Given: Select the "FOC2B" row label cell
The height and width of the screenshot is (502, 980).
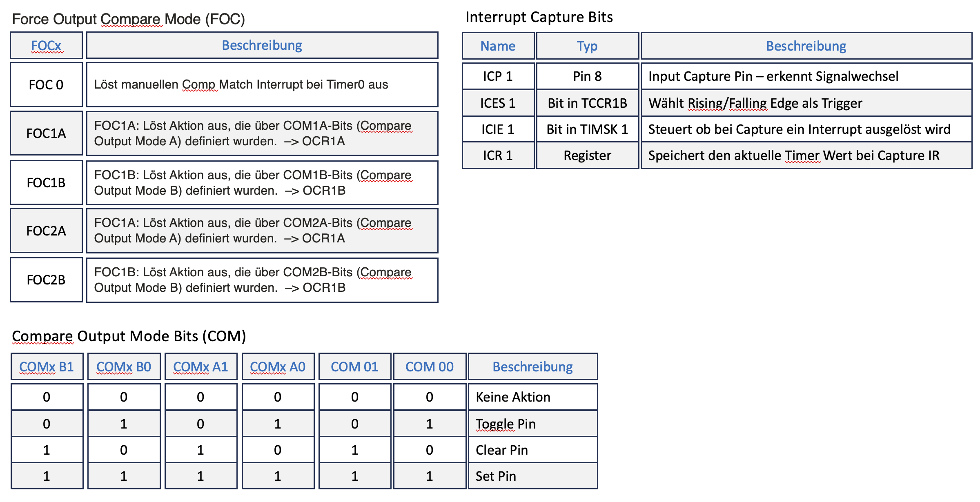Looking at the screenshot, I should [x=46, y=280].
